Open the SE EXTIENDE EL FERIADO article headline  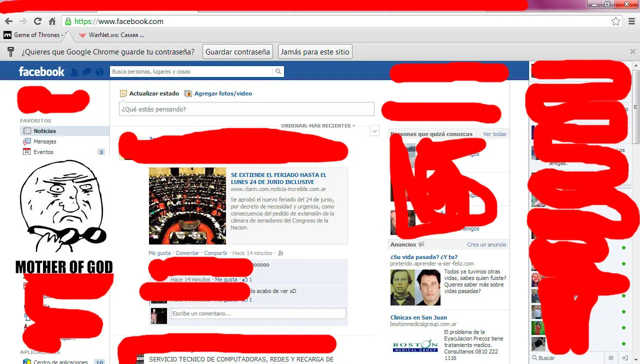[x=278, y=178]
